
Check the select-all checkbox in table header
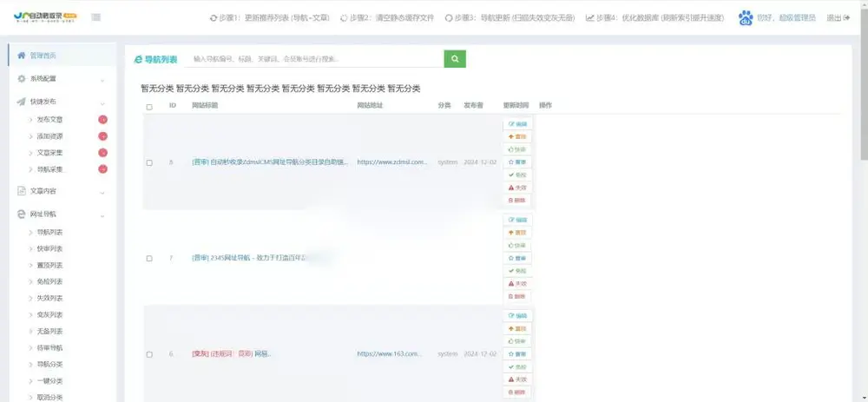coord(149,107)
